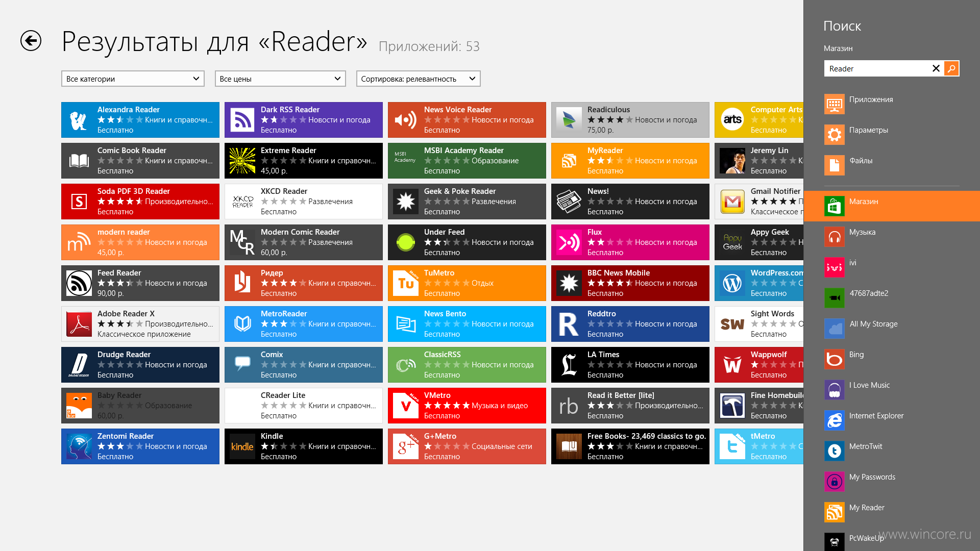Open the CReader Lite tile
Screen dimensions: 980x551
coord(304,406)
